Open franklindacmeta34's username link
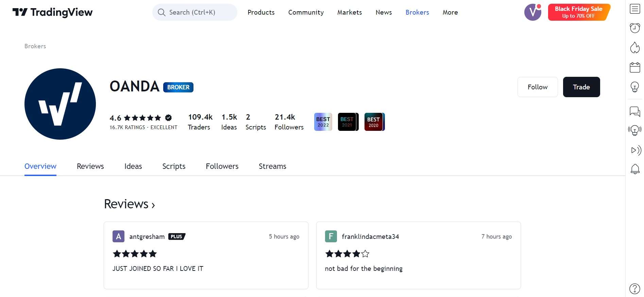The width and height of the screenshot is (644, 297). 370,237
